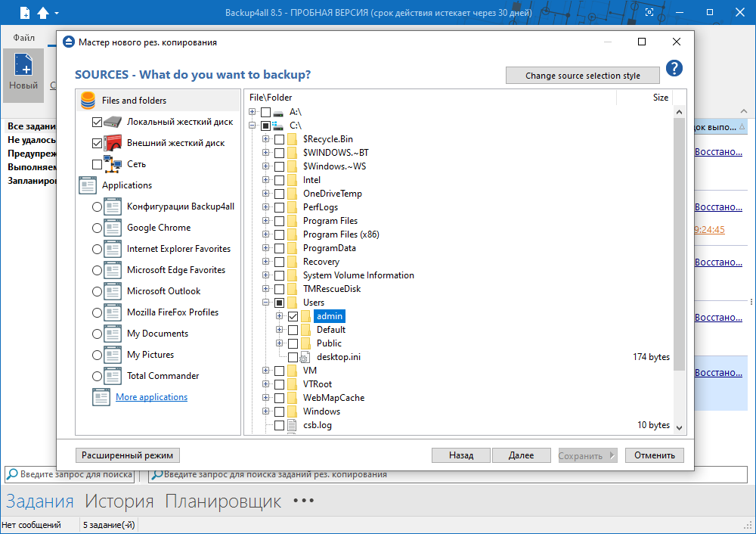Viewport: 756px width, 534px height.
Task: Click the job search field Введите запрос для поиска заданий
Action: click(x=448, y=475)
